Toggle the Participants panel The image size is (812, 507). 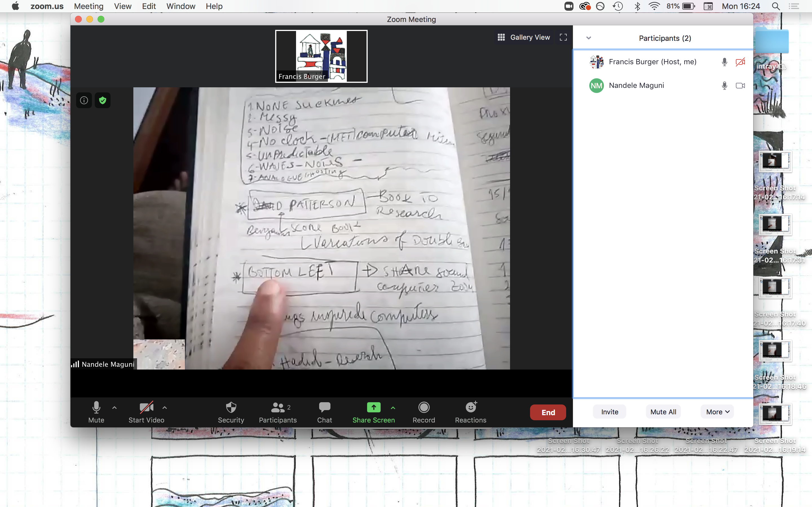pyautogui.click(x=277, y=412)
